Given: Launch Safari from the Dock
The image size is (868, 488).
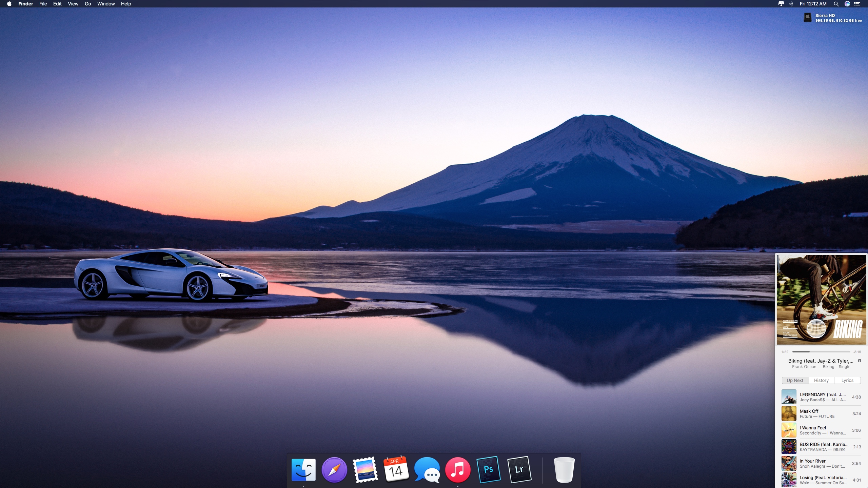Looking at the screenshot, I should [x=334, y=470].
